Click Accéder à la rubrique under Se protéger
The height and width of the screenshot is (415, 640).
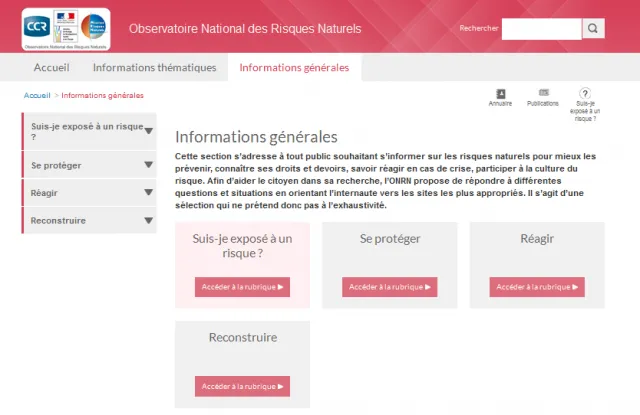[390, 287]
